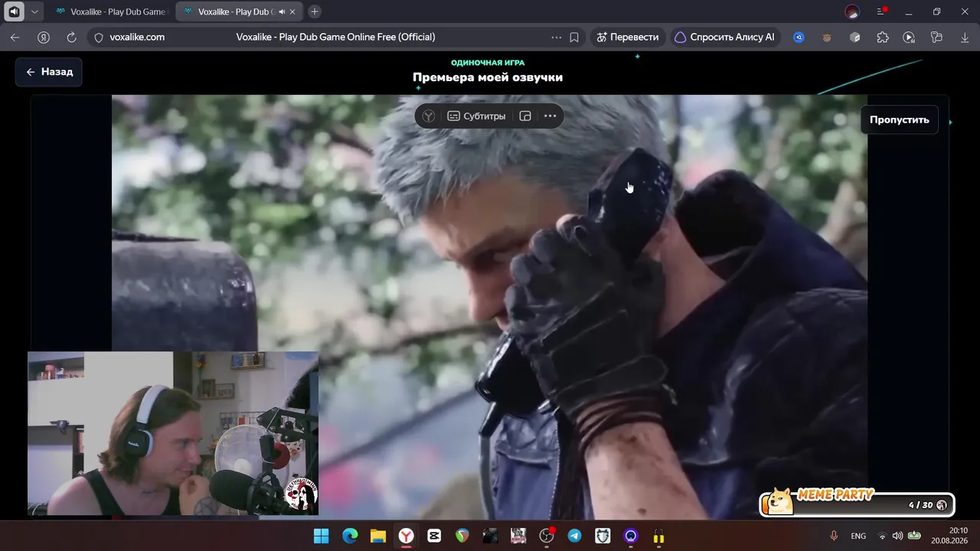Screen dimensions: 980x551
Task: Switch to Yandex Browser on the taskbar
Action: coord(406,536)
